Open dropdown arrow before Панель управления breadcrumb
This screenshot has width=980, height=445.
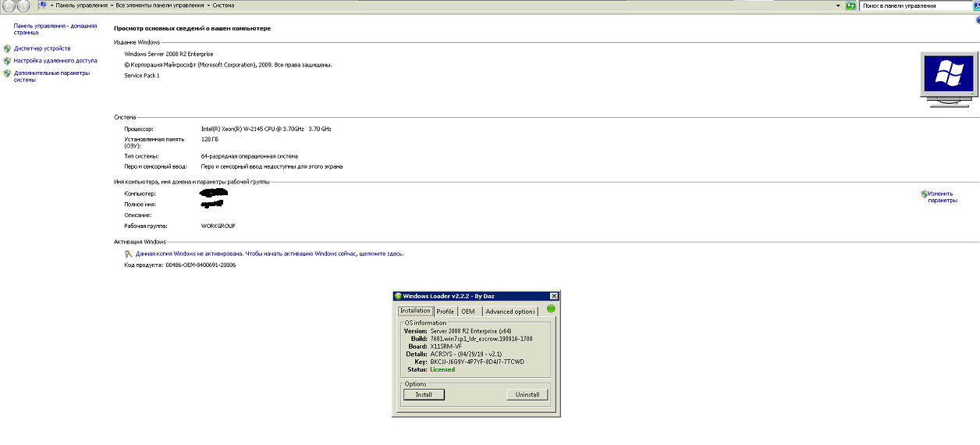click(x=51, y=5)
